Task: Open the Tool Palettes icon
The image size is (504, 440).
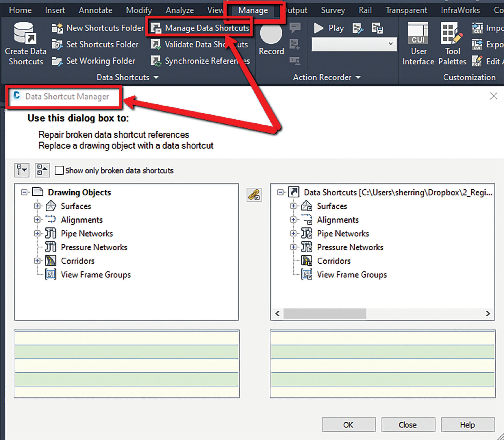Action: click(x=451, y=33)
